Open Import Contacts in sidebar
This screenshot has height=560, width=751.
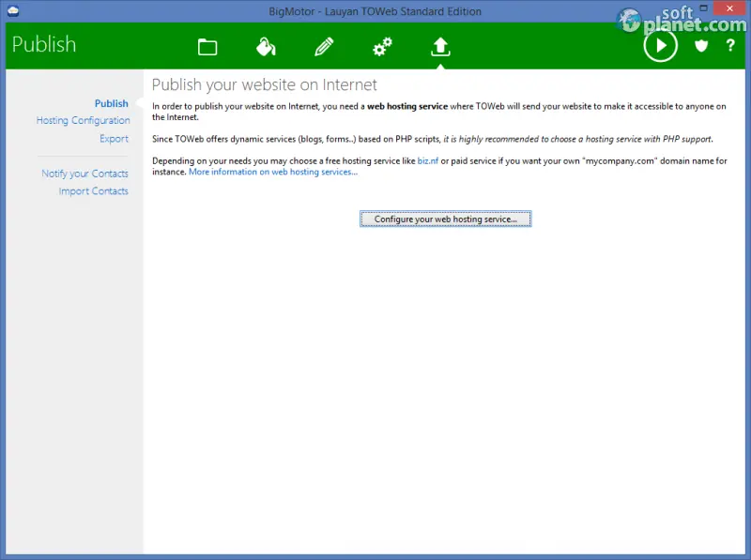pos(93,191)
